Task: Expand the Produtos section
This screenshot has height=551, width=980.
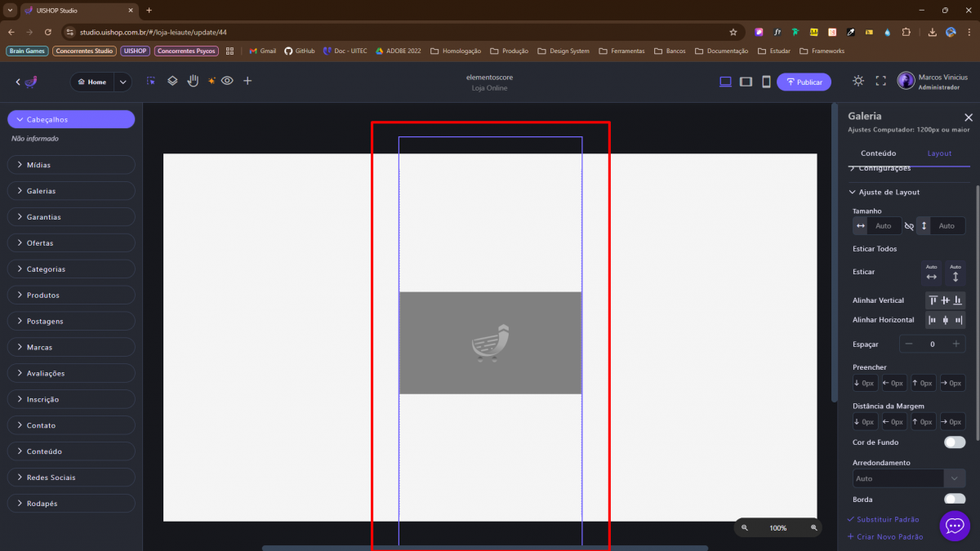Action: pyautogui.click(x=71, y=295)
